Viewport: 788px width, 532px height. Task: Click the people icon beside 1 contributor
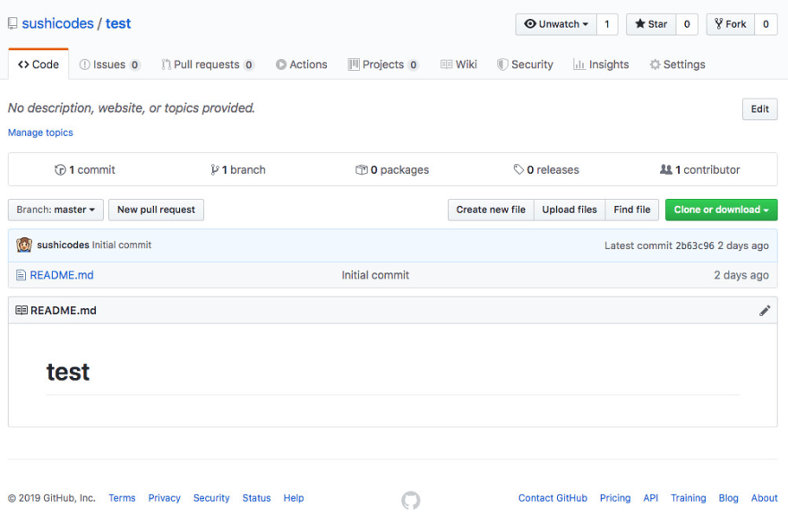[666, 169]
